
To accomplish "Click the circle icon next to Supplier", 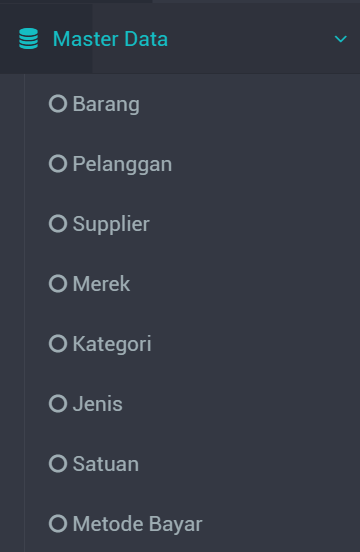I will tap(58, 224).
